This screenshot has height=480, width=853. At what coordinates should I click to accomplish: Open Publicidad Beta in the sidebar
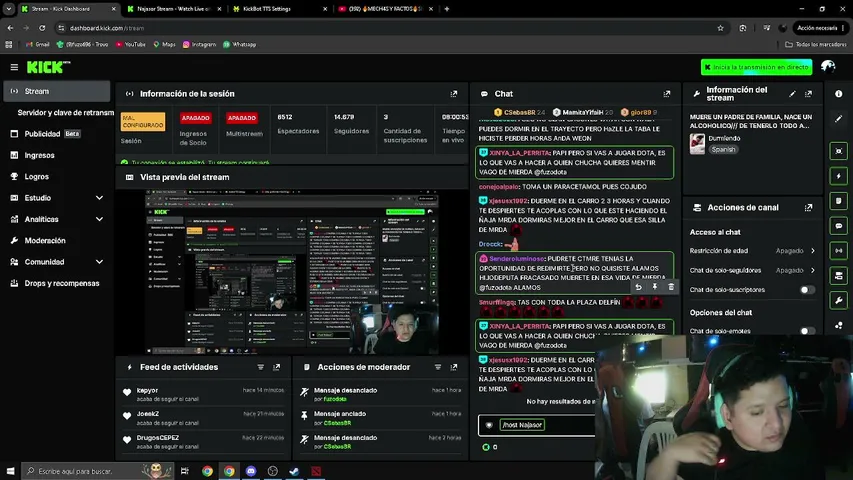point(57,134)
